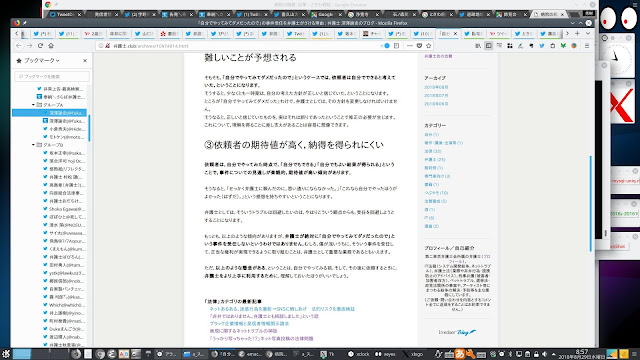Open the ブックマーク sidebar switcher dropdown

38,60
